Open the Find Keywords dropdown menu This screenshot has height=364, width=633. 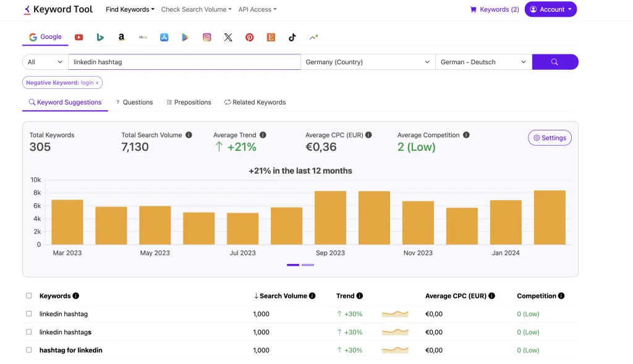pyautogui.click(x=130, y=9)
